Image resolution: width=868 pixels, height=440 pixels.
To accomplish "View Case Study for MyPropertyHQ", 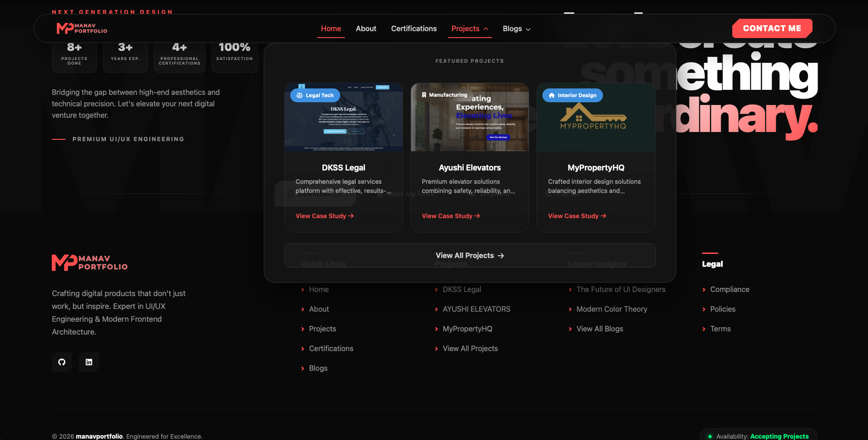I will [577, 216].
